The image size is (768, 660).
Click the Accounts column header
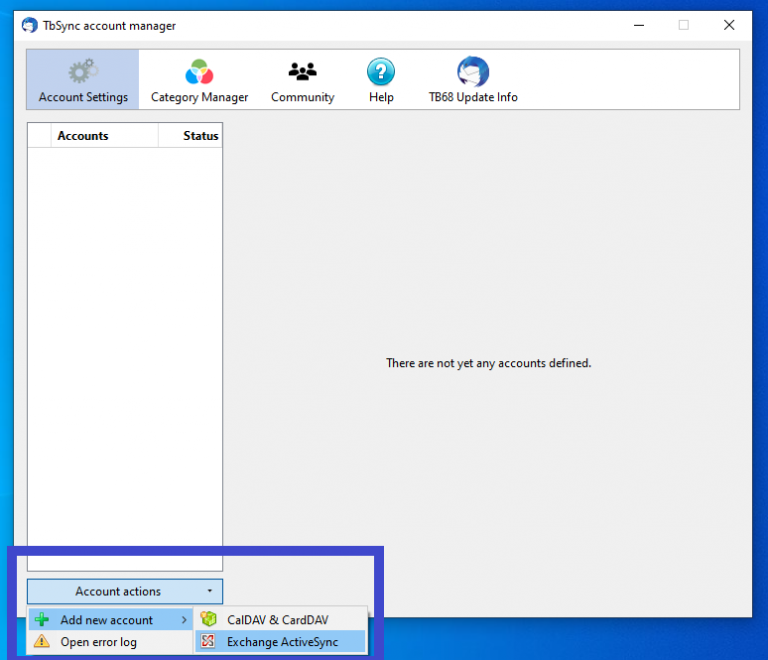[x=83, y=136]
